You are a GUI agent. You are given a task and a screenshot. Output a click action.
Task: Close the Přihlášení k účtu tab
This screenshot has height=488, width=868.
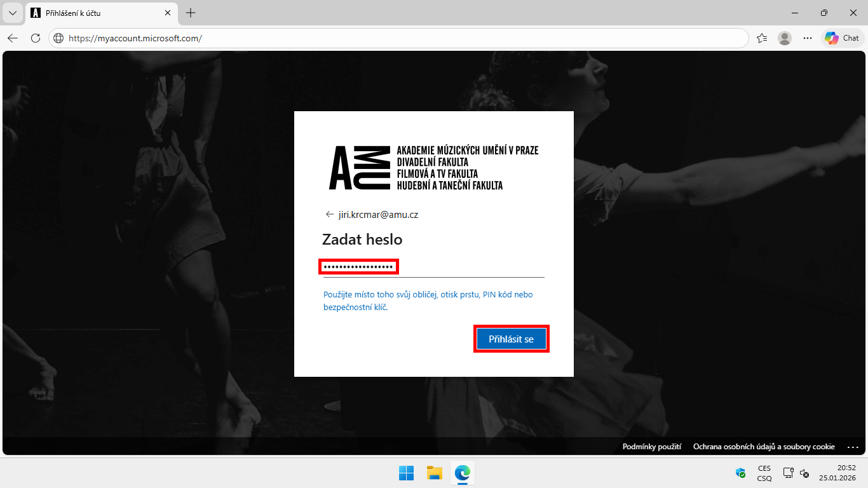tap(168, 13)
